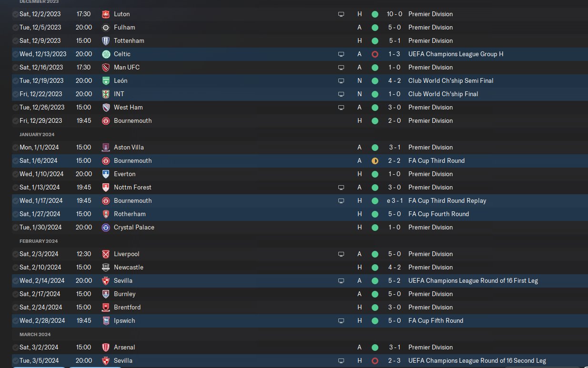Image resolution: width=588 pixels, height=368 pixels.
Task: Click the Celtic club crest icon
Action: (x=106, y=54)
